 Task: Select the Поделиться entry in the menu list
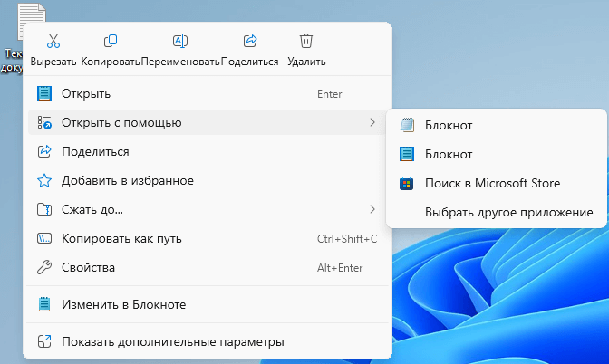pyautogui.click(x=95, y=151)
